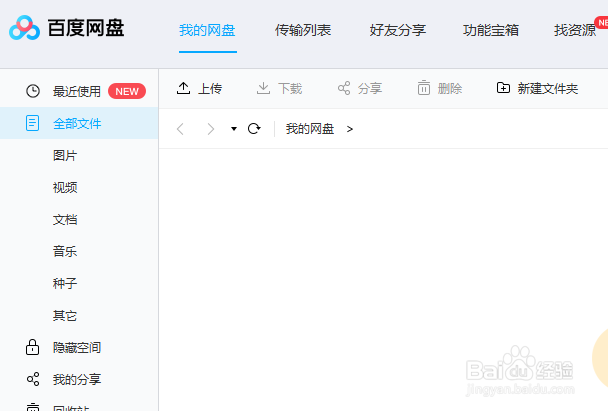
Task: Click the 新建文件夹 label
Action: 548,89
